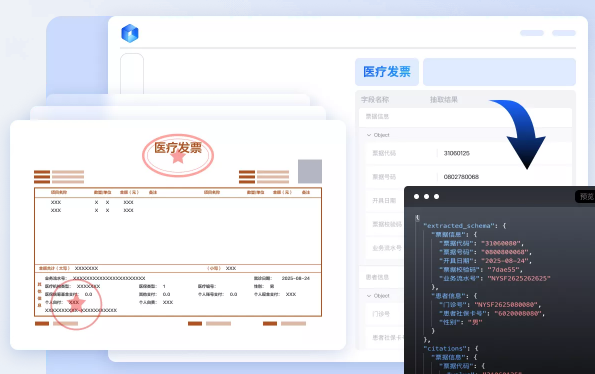Select the blank tab beside 医疗发票
This screenshot has width=595, height=374.
(x=499, y=72)
